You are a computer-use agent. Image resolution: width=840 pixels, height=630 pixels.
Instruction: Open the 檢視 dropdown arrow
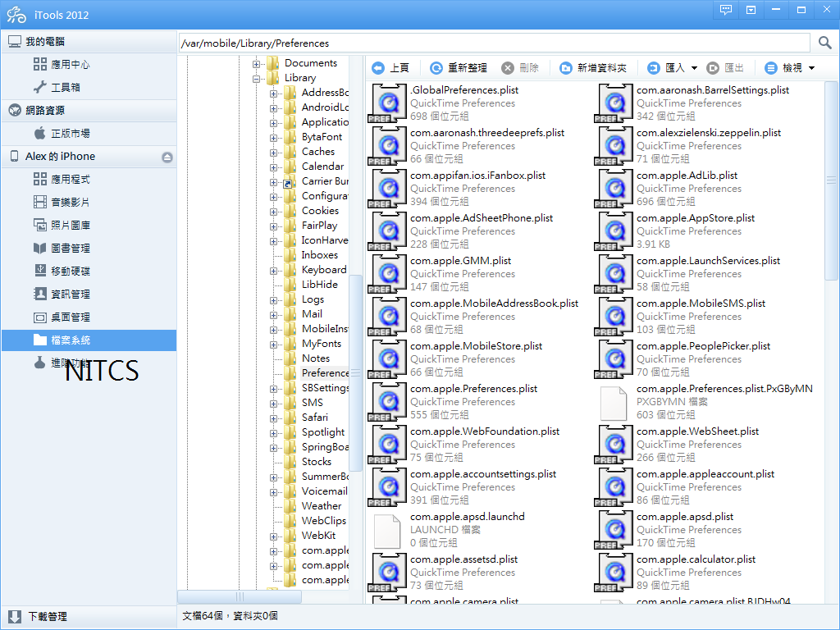[811, 68]
